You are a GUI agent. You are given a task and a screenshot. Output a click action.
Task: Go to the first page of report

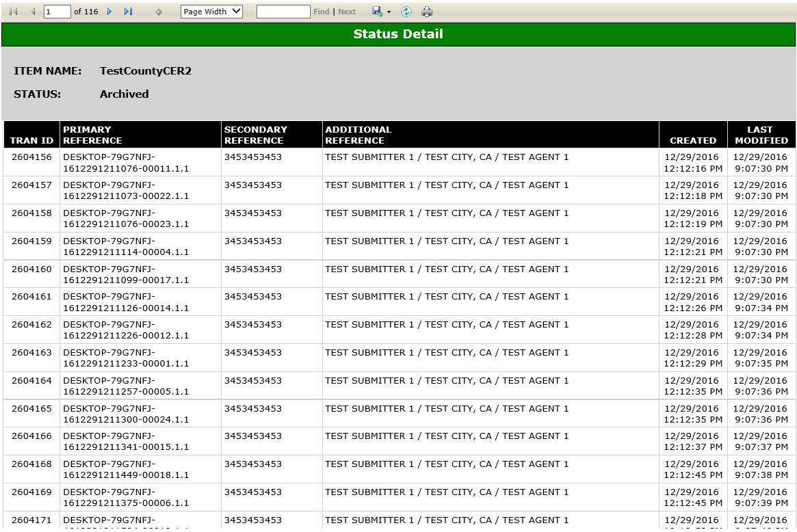(14, 12)
